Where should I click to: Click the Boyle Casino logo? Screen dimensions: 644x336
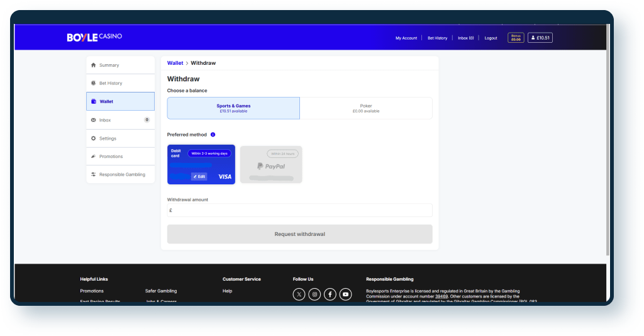(94, 37)
